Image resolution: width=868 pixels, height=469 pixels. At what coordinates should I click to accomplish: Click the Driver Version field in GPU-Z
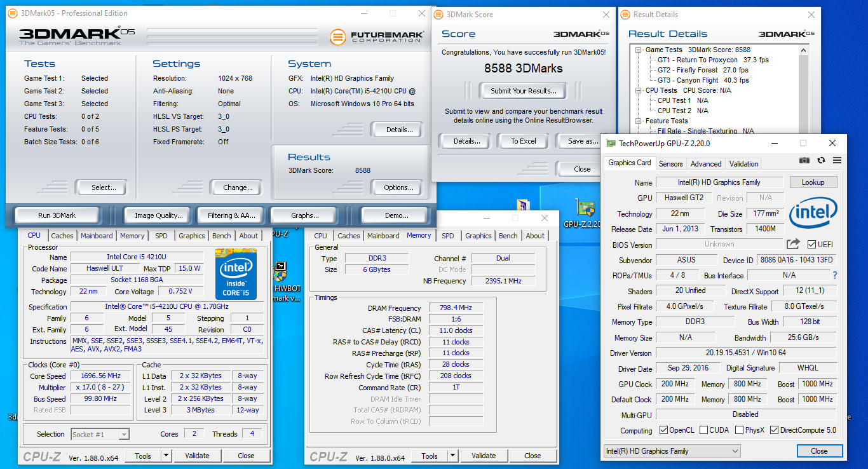pyautogui.click(x=745, y=353)
